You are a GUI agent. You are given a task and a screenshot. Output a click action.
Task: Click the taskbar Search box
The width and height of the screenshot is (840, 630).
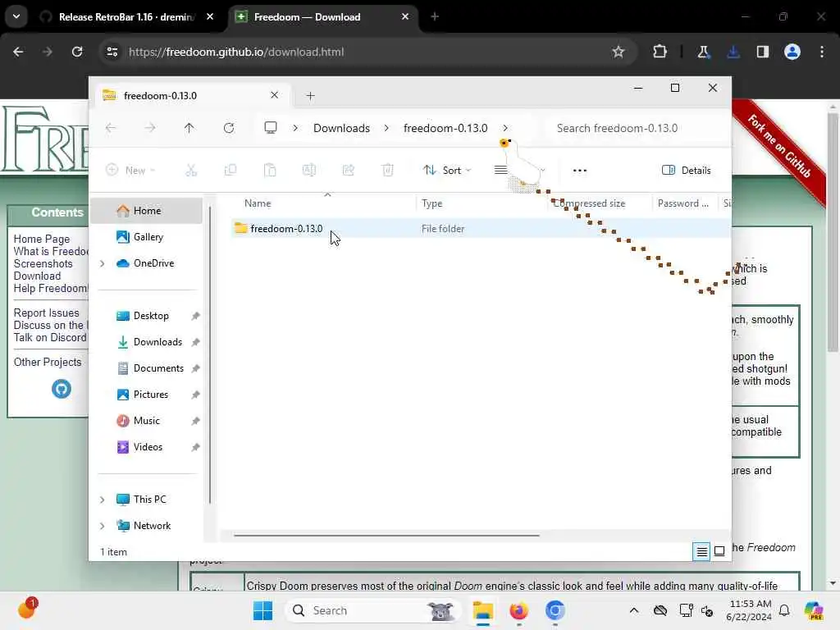click(x=373, y=610)
